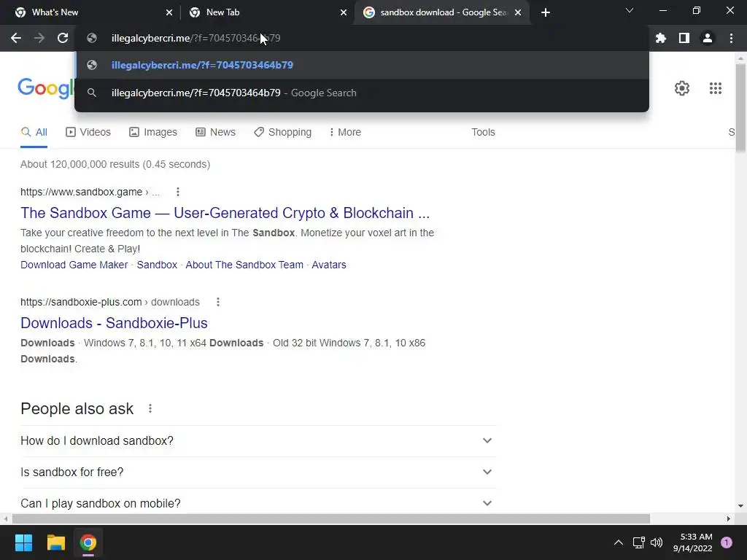Expand How do I download sandbox?
Screen dimensions: 747x560
click(258, 441)
